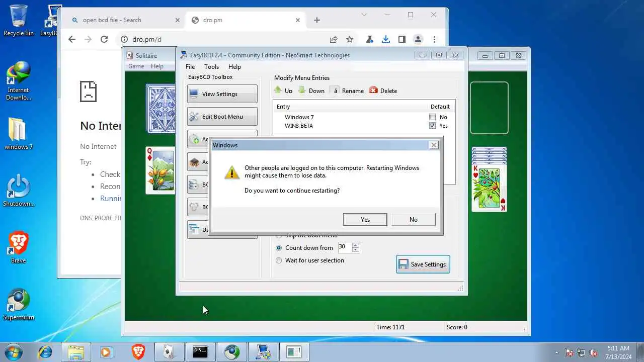Viewport: 644px width, 362px height.
Task: Click the King of Hearts card
Action: tap(489, 187)
